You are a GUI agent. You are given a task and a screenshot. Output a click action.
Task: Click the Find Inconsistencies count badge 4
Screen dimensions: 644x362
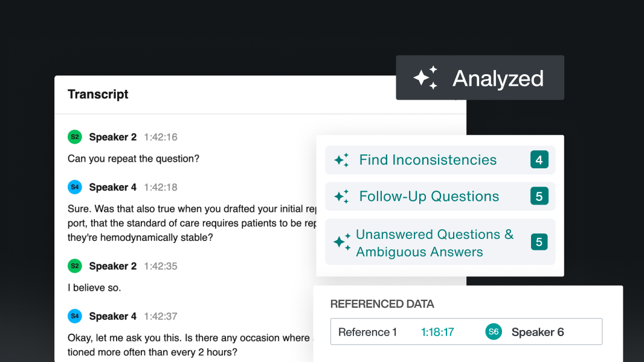pos(539,160)
